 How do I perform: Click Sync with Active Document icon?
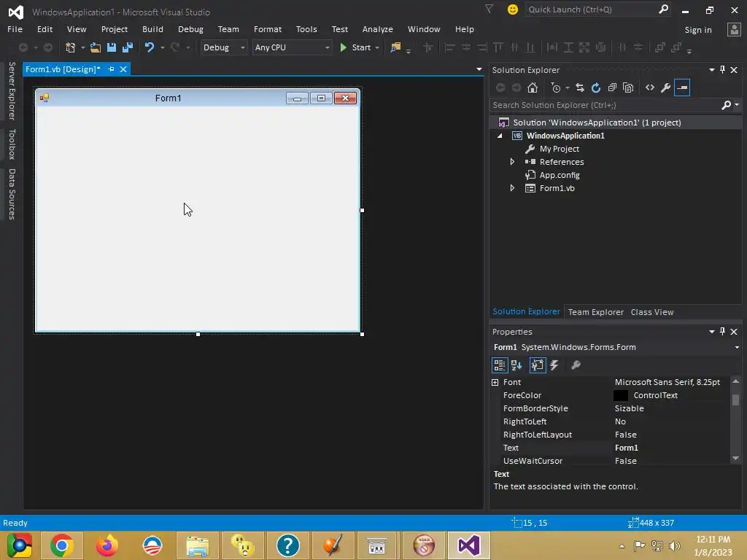point(580,87)
